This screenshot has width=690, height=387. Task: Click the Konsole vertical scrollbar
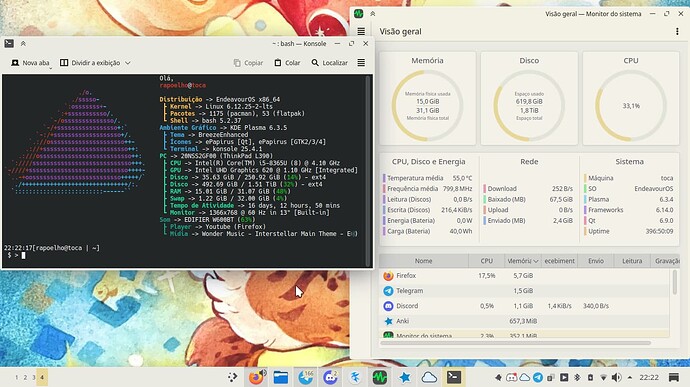pos(368,171)
